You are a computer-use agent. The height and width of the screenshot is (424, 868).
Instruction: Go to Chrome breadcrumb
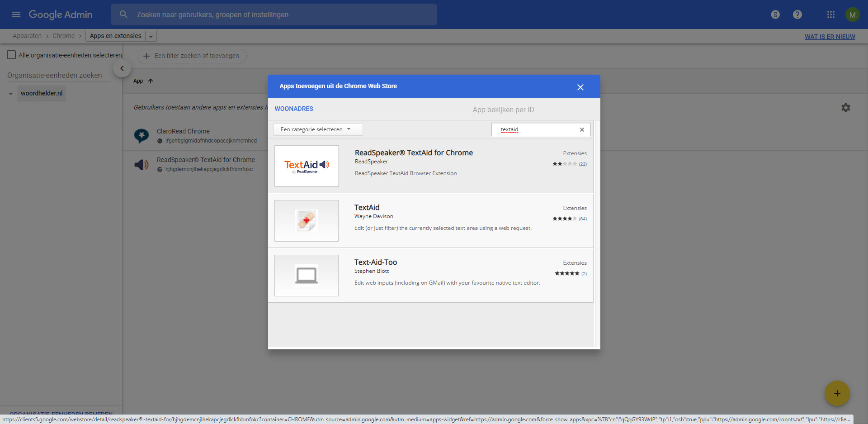[x=63, y=36]
